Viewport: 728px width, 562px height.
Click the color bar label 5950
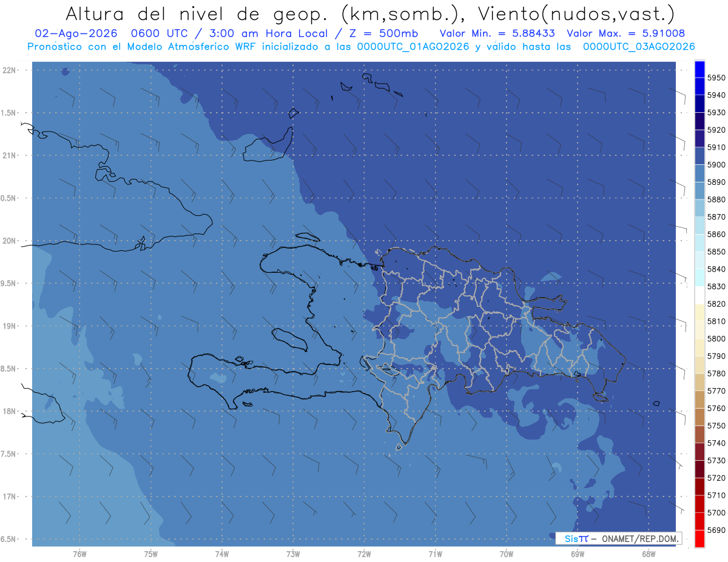click(x=716, y=78)
